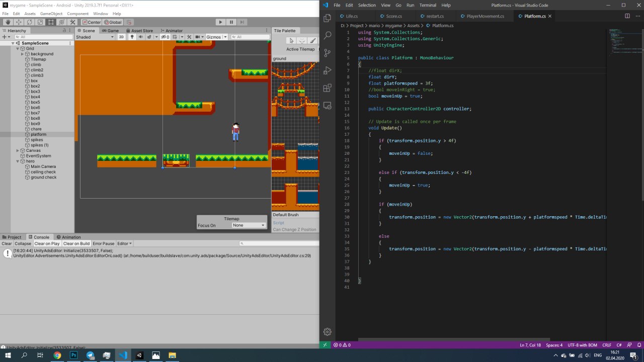Toggle Clear on Build in Console

pyautogui.click(x=76, y=243)
